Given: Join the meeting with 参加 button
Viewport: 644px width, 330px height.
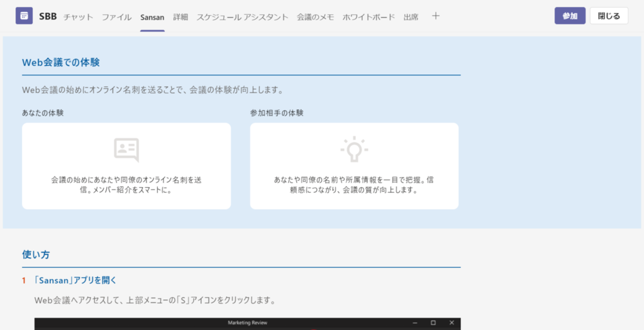Looking at the screenshot, I should [570, 16].
